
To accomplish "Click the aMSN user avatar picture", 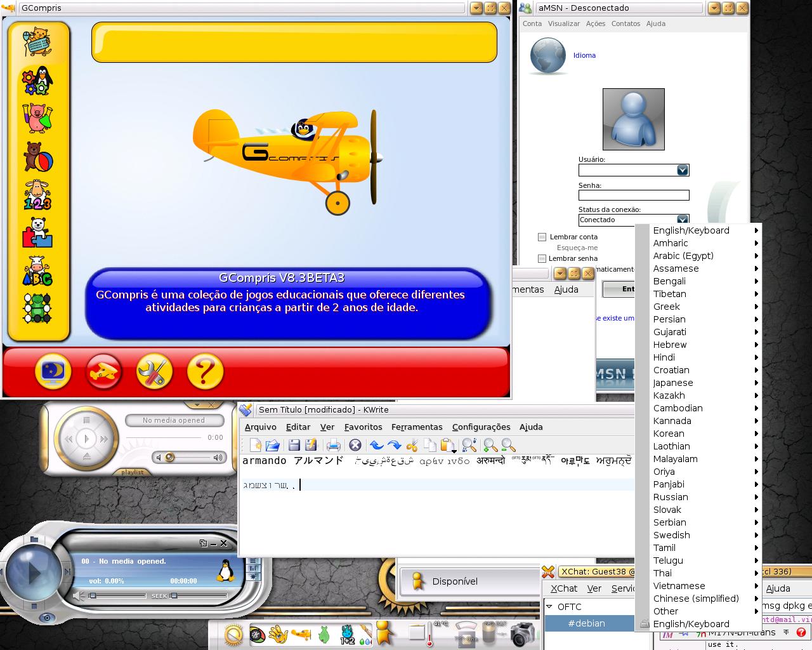I will (633, 119).
